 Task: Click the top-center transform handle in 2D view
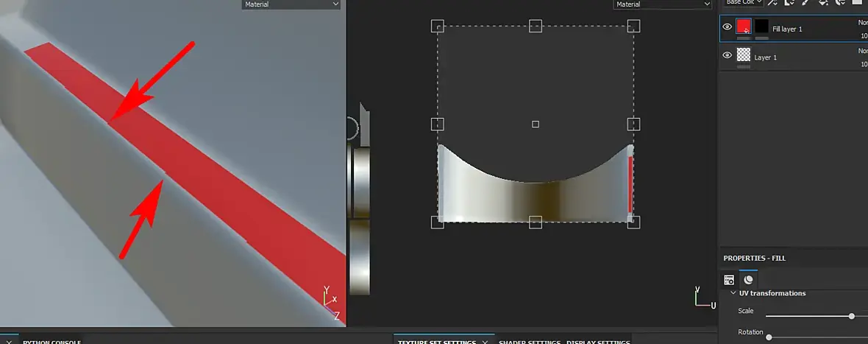[536, 26]
